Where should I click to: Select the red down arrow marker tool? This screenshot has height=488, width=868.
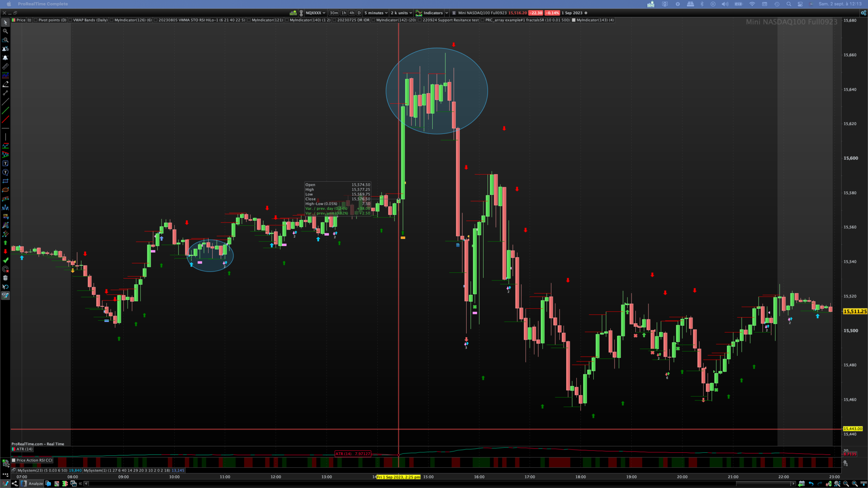click(5, 252)
